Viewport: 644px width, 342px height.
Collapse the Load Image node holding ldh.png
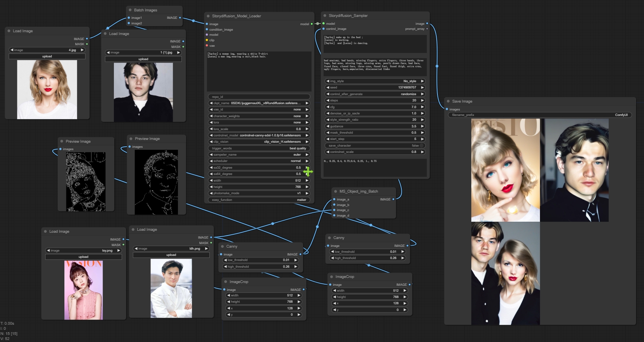point(133,230)
